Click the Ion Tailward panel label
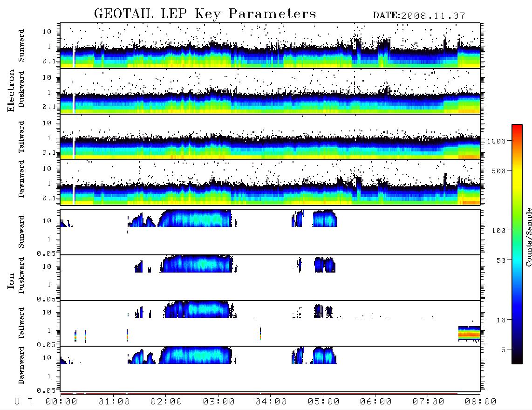 21,323
